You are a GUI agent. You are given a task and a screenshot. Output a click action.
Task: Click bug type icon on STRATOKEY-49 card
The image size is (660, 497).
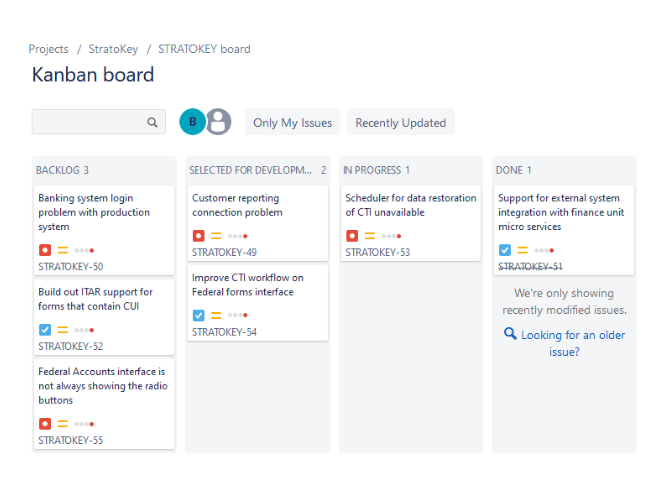199,236
